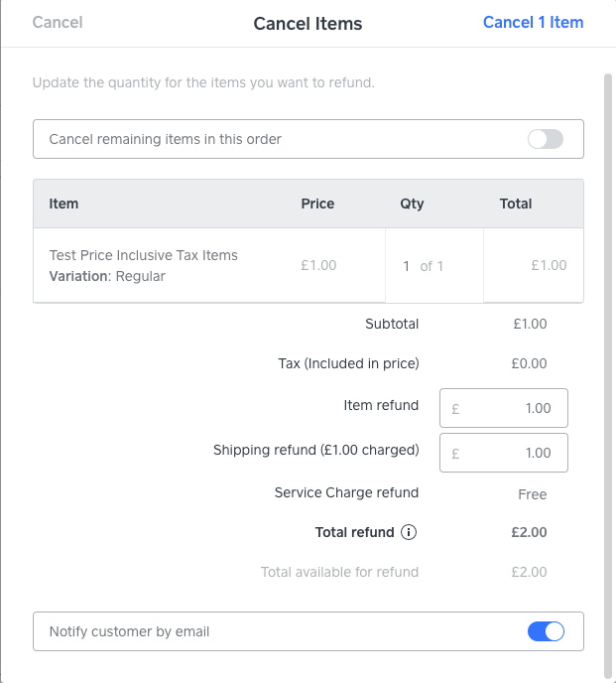Click the £1.00 item price cell
The height and width of the screenshot is (683, 616).
(318, 265)
